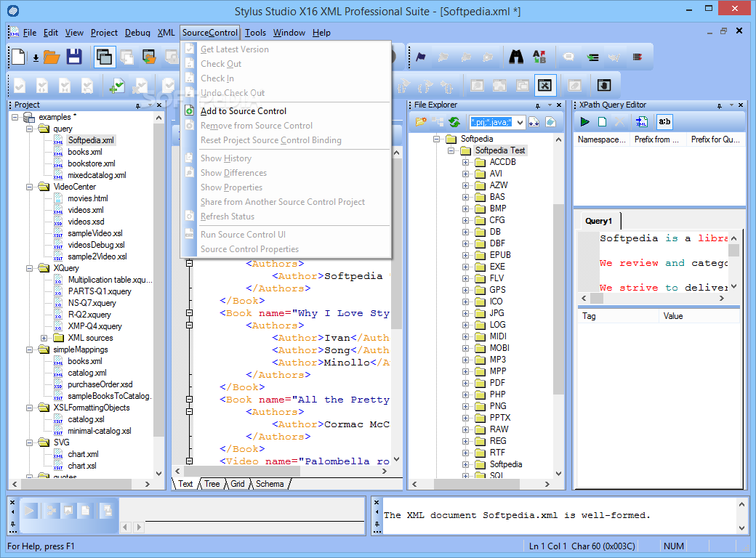
Task: Click the boxed X icon in second toolbar
Action: (x=544, y=86)
